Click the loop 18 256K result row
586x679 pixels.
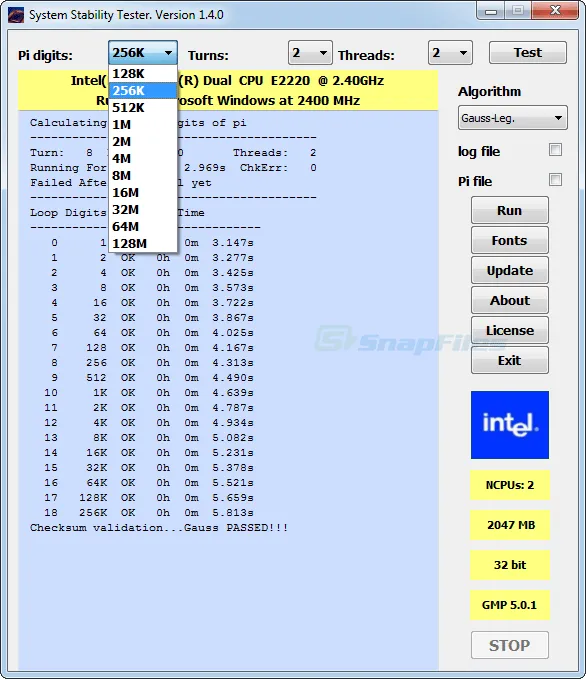tap(149, 513)
